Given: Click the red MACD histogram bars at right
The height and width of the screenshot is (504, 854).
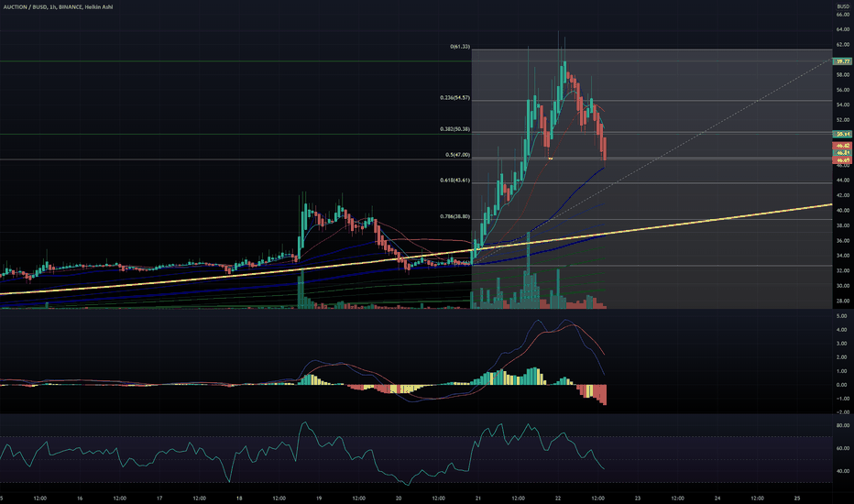Looking at the screenshot, I should pos(593,393).
